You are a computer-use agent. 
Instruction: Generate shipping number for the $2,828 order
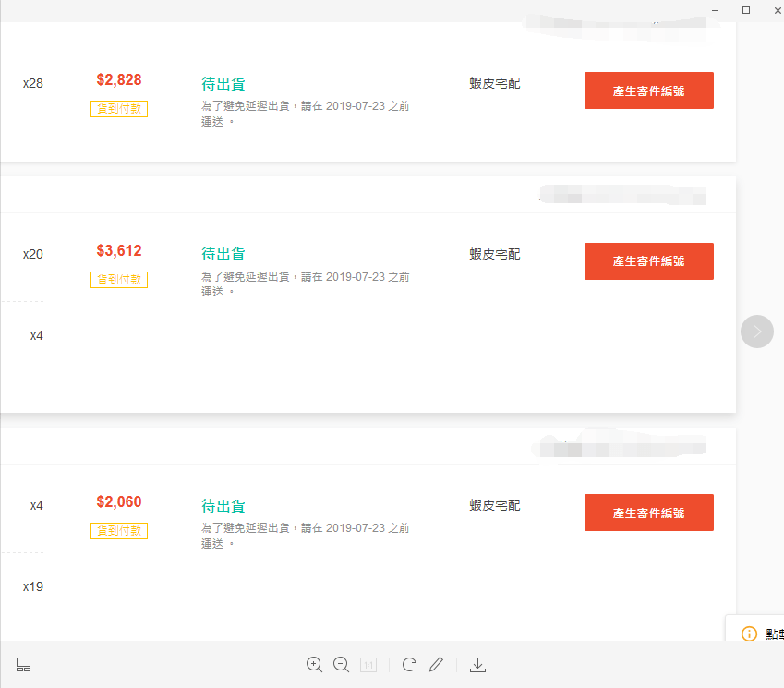coord(648,91)
